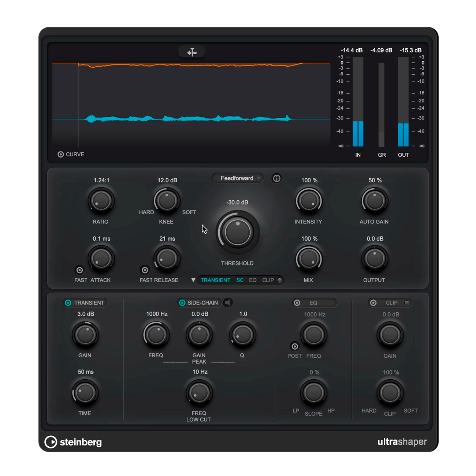Select the TRANSIENT tab in section bar
476x476 pixels.
click(215, 280)
